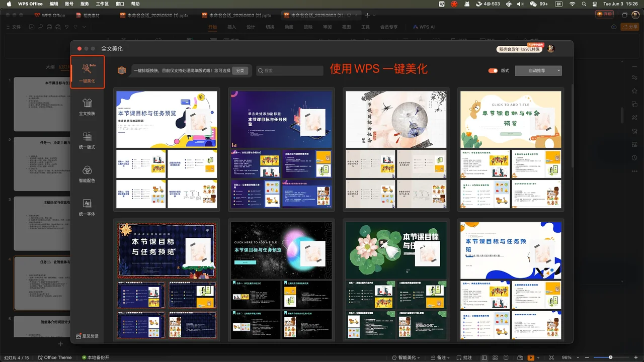Switch to the 设计 ribbon tab

[x=251, y=27]
